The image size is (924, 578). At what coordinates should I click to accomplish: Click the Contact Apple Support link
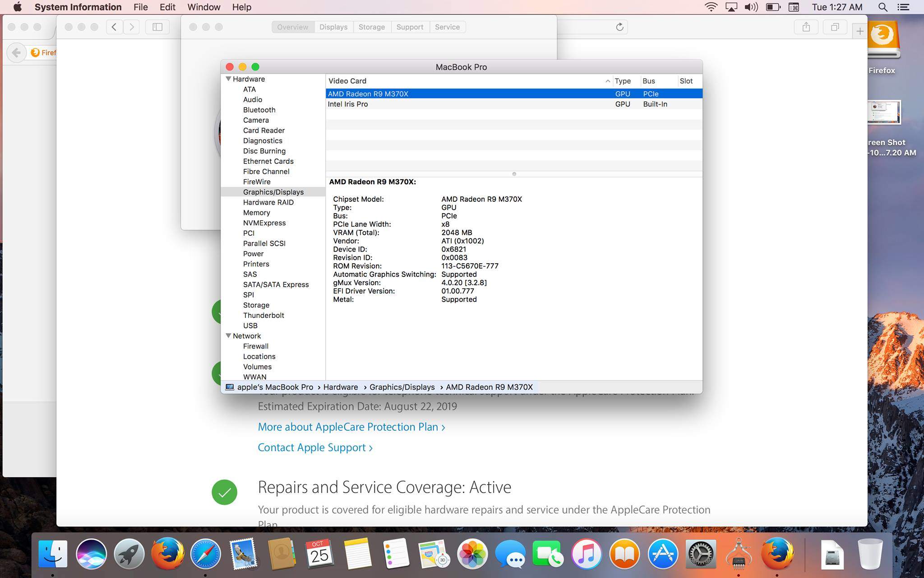point(315,447)
